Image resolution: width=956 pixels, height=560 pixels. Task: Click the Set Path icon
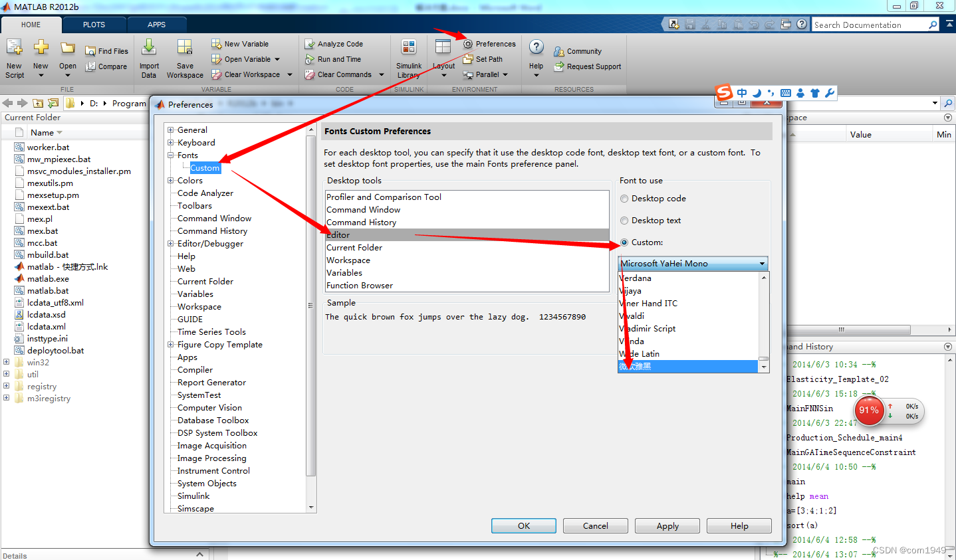click(x=468, y=59)
